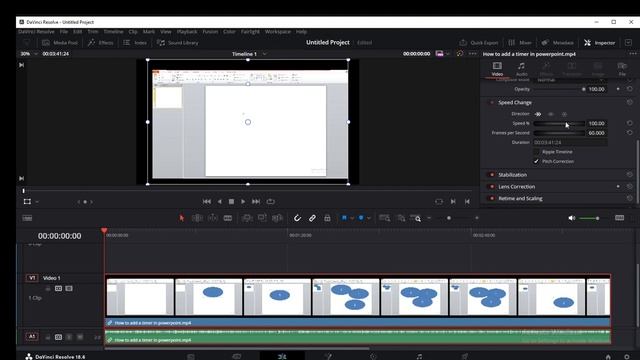
Task: Click the timeline Full Extent Zoom icon
Action: (384, 218)
